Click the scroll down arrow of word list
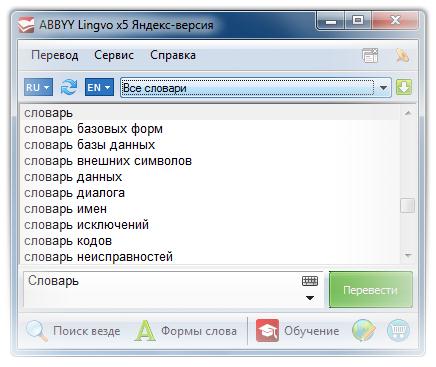The width and height of the screenshot is (436, 367). (408, 256)
